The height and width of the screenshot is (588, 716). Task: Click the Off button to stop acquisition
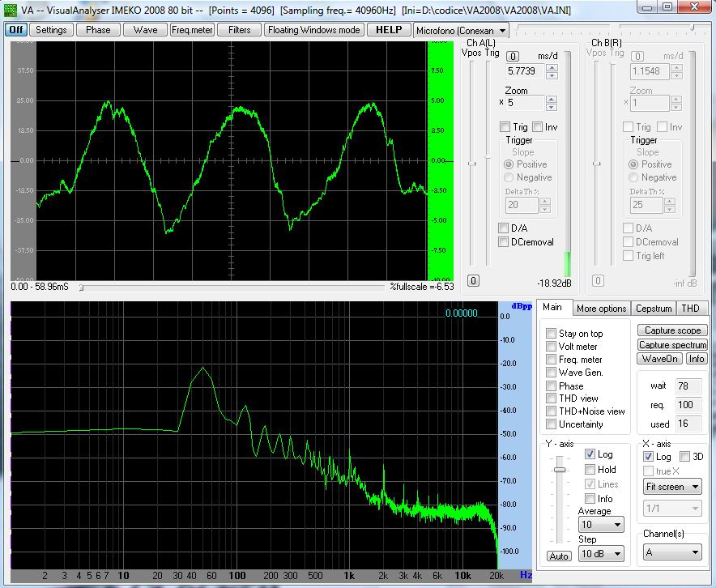tap(15, 29)
